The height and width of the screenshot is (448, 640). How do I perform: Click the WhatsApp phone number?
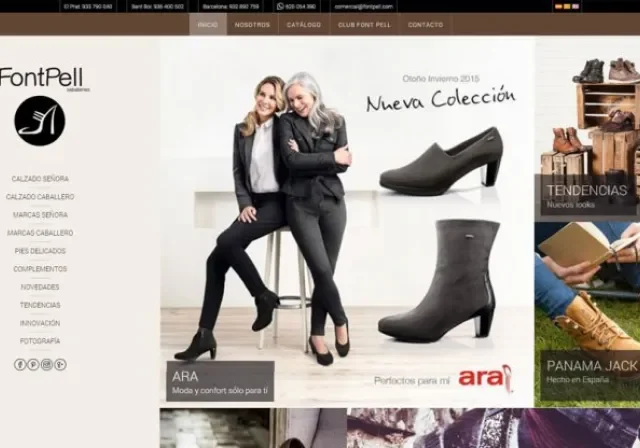(300, 7)
